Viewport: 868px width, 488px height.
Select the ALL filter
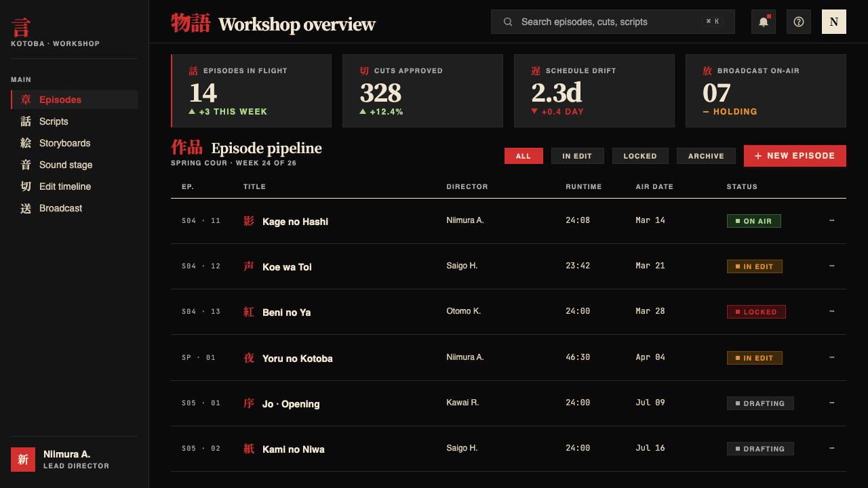pyautogui.click(x=524, y=156)
